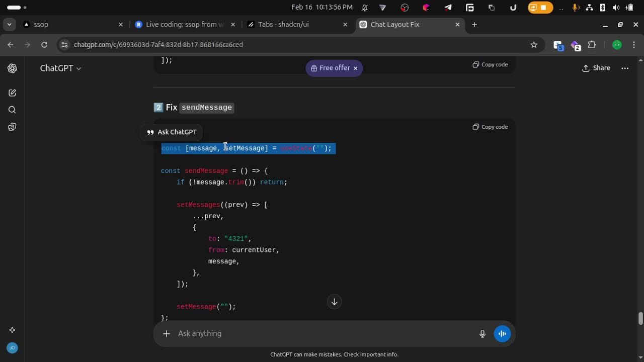Select the Chat Layout Fix tab
This screenshot has height=362, width=644.
coord(410,25)
